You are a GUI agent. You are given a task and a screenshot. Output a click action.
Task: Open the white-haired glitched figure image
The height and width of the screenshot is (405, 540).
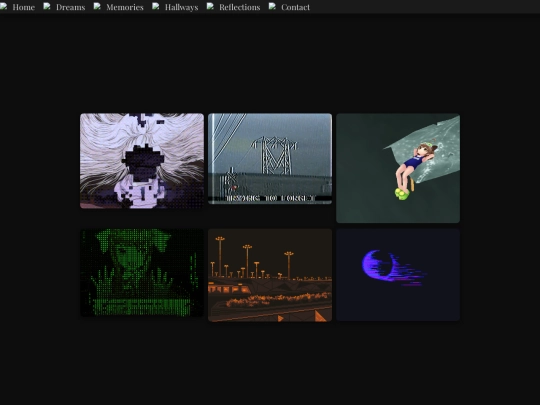point(142,161)
